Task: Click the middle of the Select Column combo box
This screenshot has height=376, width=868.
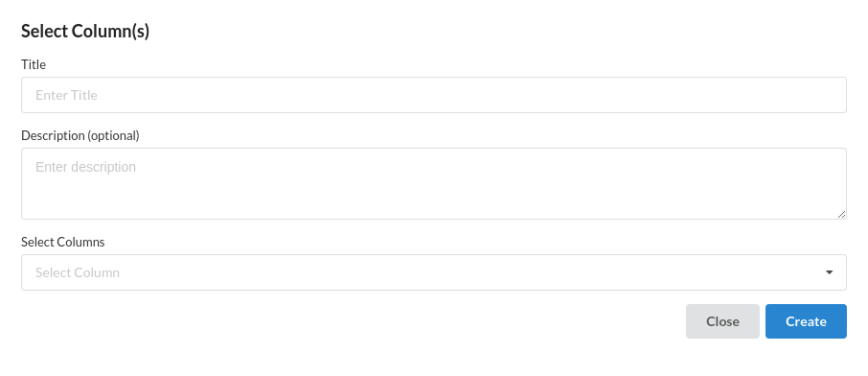Action: click(433, 272)
